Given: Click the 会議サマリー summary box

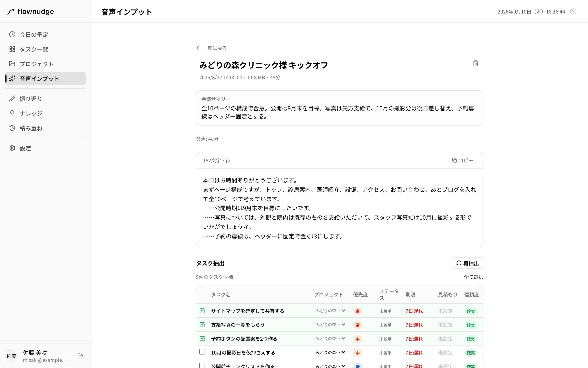Looking at the screenshot, I should 340,108.
